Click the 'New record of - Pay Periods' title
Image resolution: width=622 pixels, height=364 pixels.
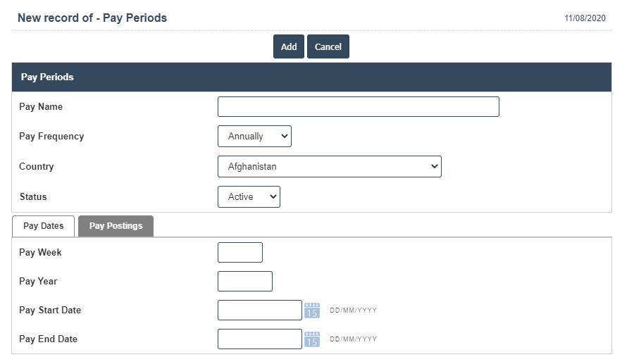tap(92, 18)
